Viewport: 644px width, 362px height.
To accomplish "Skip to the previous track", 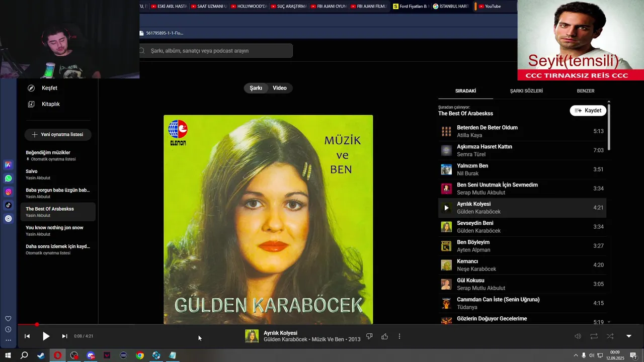I will (x=27, y=336).
